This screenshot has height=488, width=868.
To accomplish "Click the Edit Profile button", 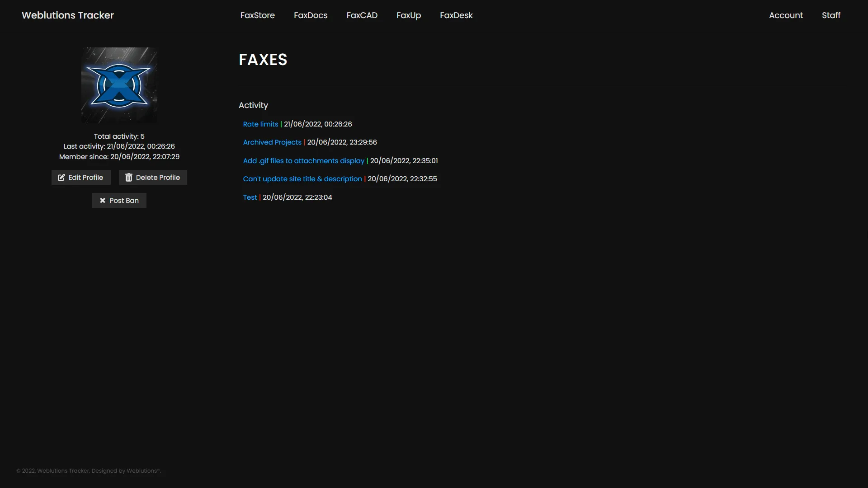I will [80, 177].
